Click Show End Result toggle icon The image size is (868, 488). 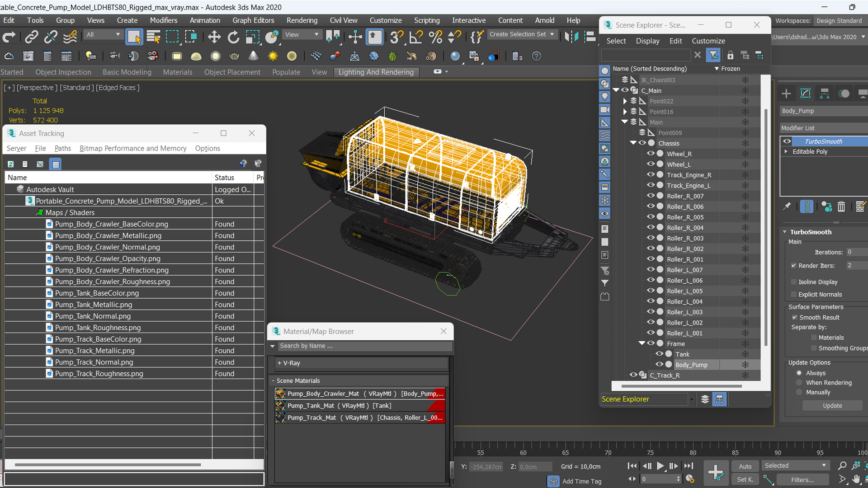pos(807,206)
